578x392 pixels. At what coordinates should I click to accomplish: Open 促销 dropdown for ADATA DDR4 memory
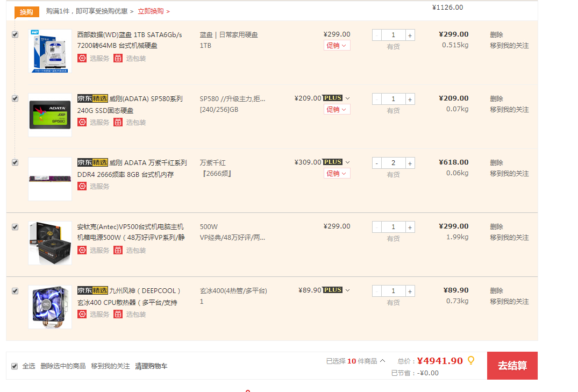click(x=337, y=173)
